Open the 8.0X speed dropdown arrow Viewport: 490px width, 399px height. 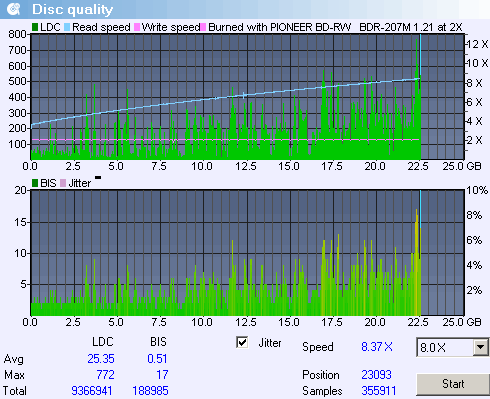coord(480,347)
